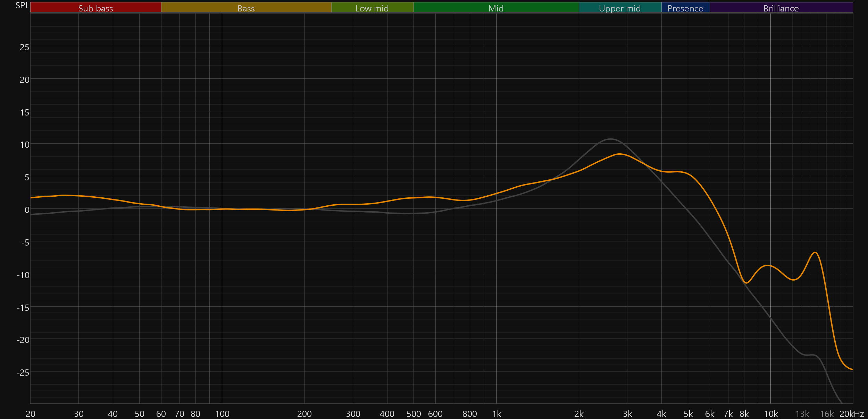Click the 25 dB level label
Screen dimensions: 868x419
(x=24, y=47)
